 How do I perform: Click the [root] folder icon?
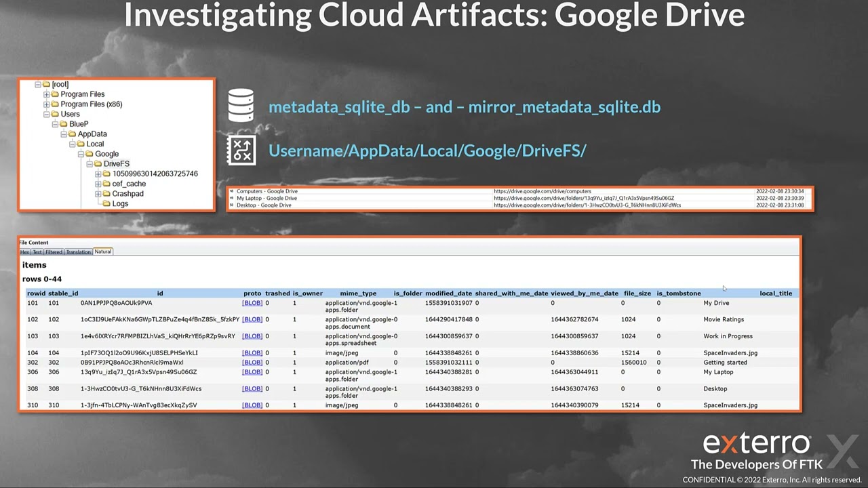tap(46, 85)
